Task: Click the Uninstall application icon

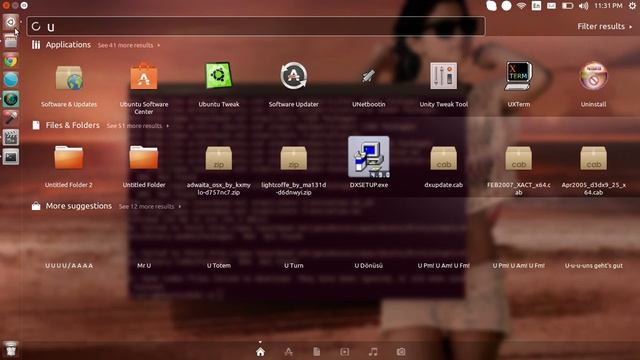Action: click(x=593, y=76)
